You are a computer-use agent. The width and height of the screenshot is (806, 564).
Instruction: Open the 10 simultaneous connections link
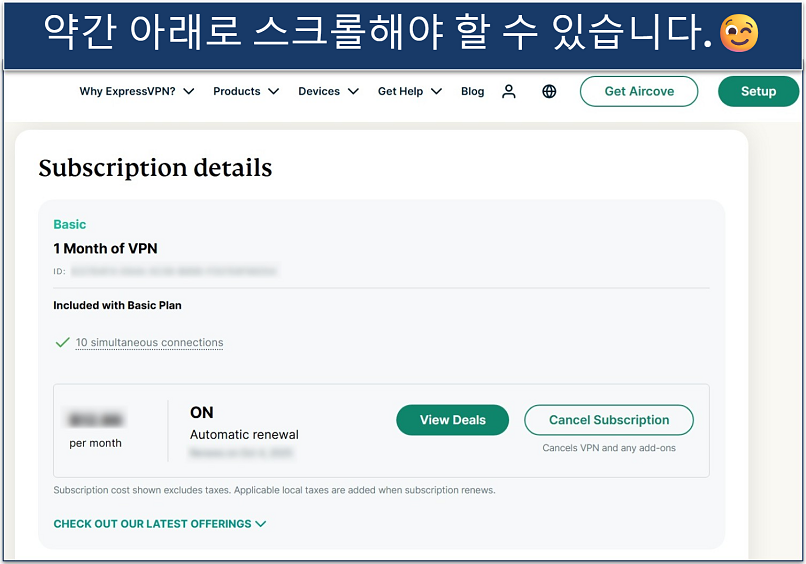pos(149,342)
